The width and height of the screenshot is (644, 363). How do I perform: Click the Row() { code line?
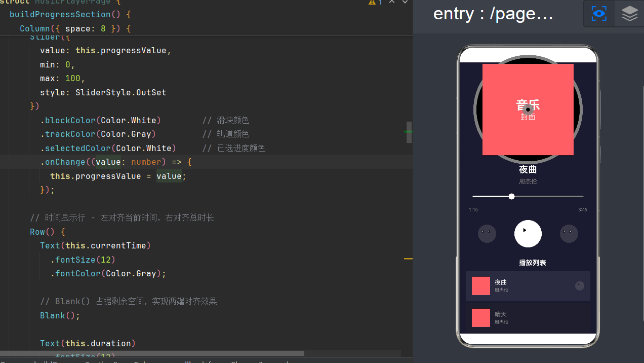48,232
